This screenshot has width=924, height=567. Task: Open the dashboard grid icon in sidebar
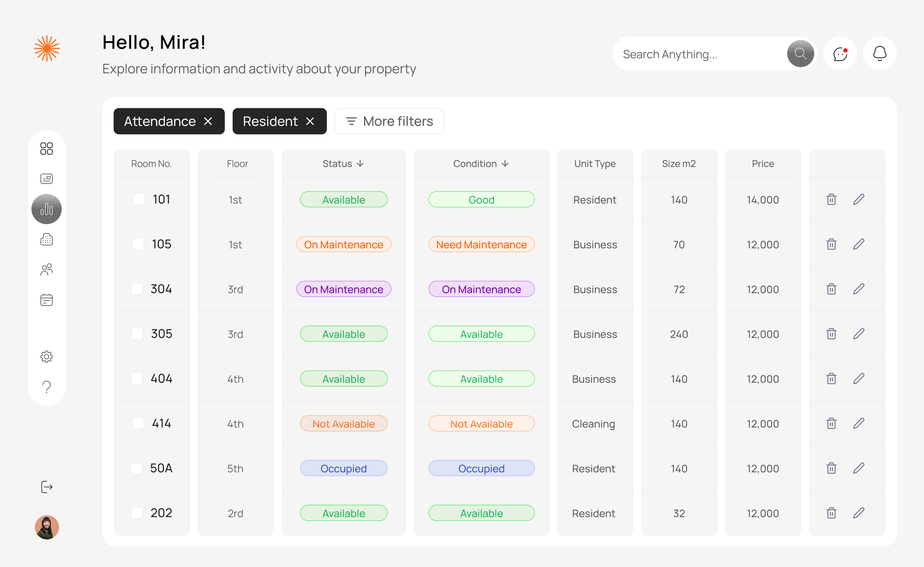tap(47, 149)
